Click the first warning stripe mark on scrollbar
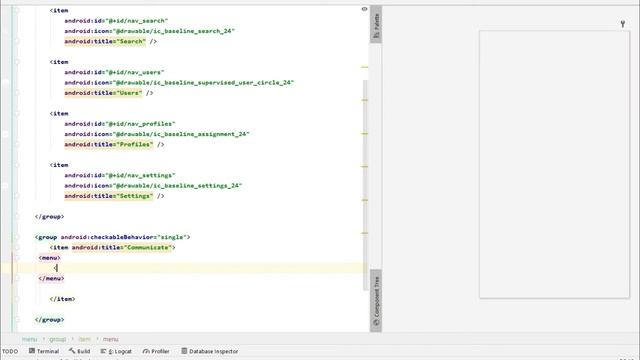The height and width of the screenshot is (360, 640). coord(364,67)
